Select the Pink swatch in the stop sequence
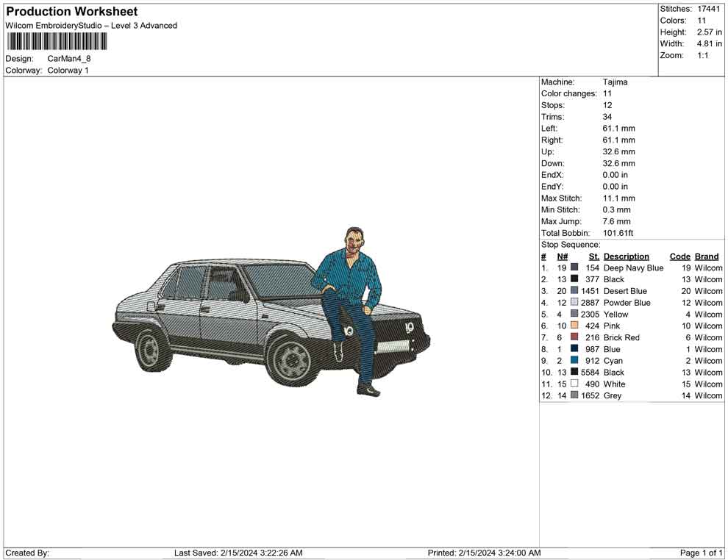The width and height of the screenshot is (728, 560). [572, 326]
